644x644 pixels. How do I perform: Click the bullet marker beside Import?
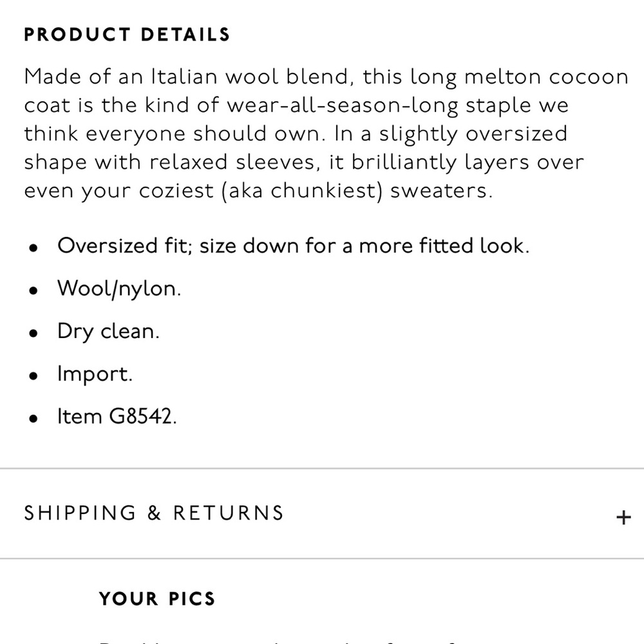tap(33, 375)
